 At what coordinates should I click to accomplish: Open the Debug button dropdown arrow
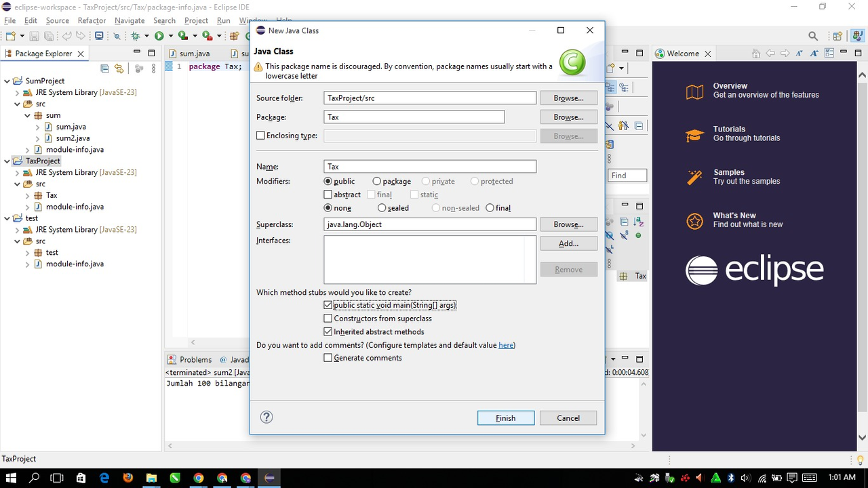coord(146,36)
